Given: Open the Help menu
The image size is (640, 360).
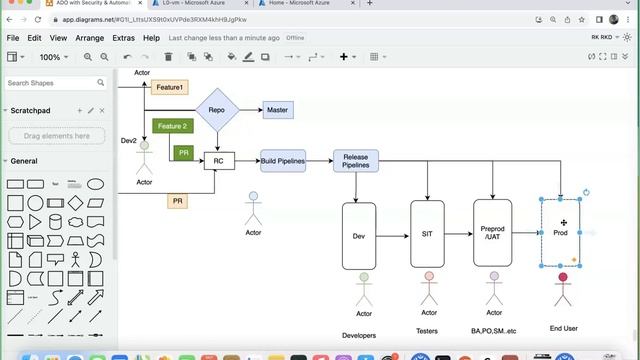Looking at the screenshot, I should [x=151, y=38].
